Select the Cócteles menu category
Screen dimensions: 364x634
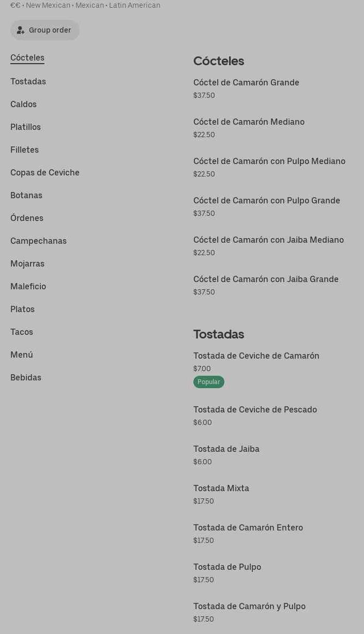(27, 57)
